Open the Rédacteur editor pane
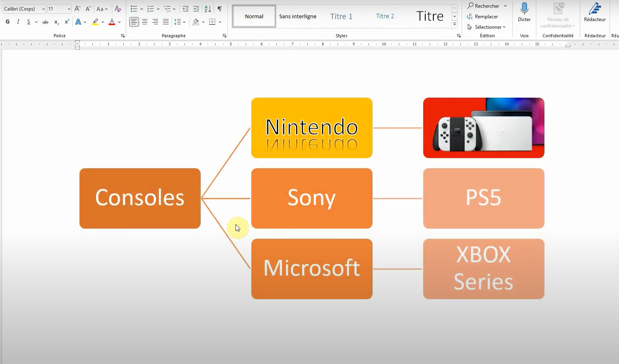Screen dimensions: 619x364 pos(595,12)
